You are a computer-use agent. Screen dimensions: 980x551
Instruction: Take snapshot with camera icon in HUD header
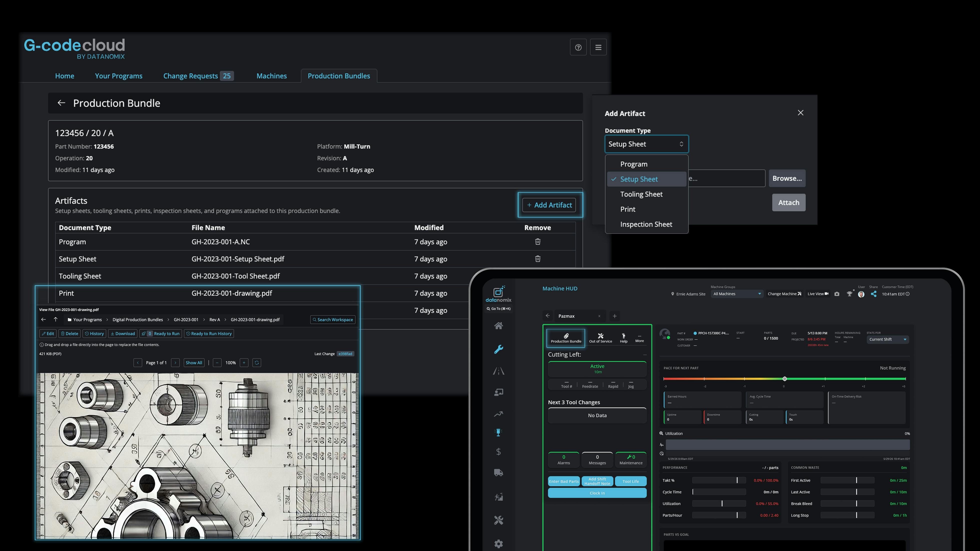point(837,294)
